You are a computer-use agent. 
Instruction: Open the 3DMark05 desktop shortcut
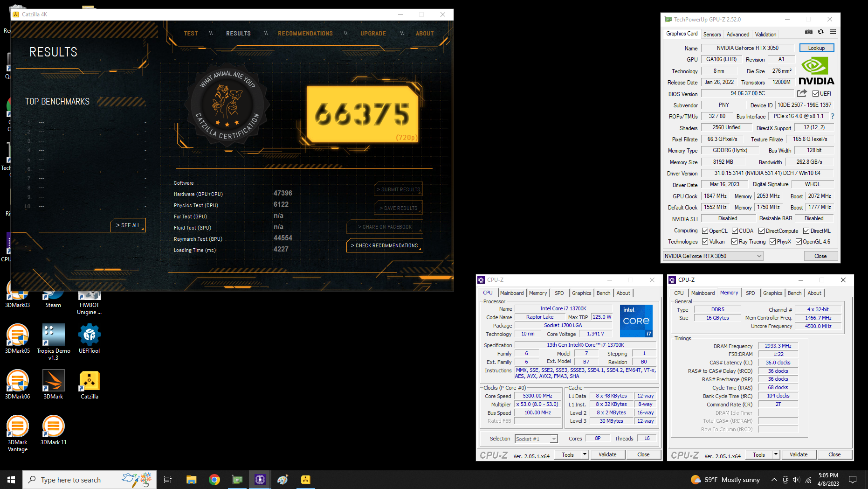[x=17, y=339]
